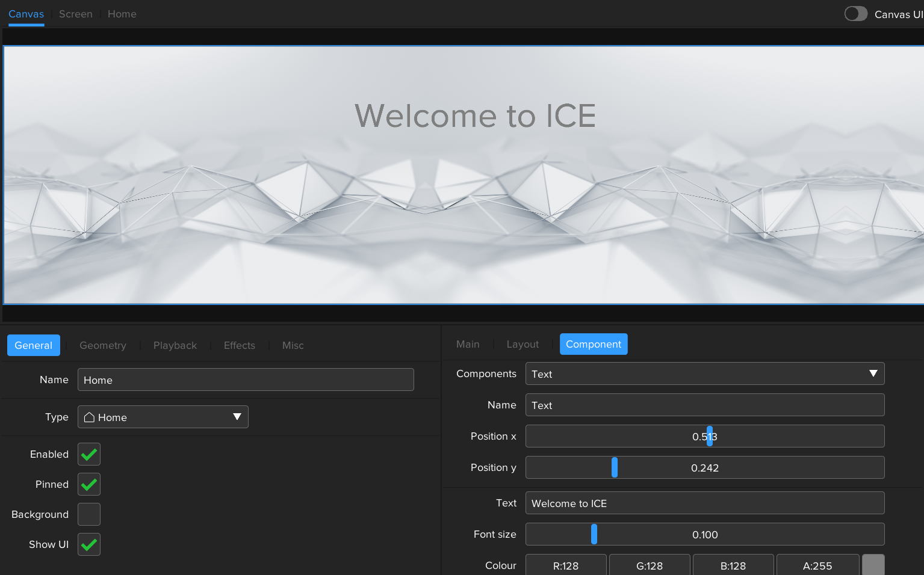Uncheck the Pinned checkbox

(89, 484)
